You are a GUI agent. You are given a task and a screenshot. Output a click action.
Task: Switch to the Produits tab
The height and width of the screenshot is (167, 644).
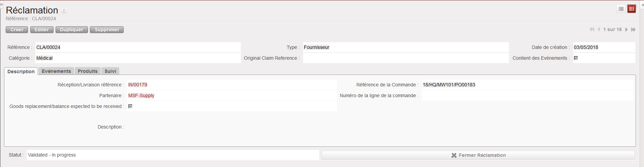tap(88, 71)
